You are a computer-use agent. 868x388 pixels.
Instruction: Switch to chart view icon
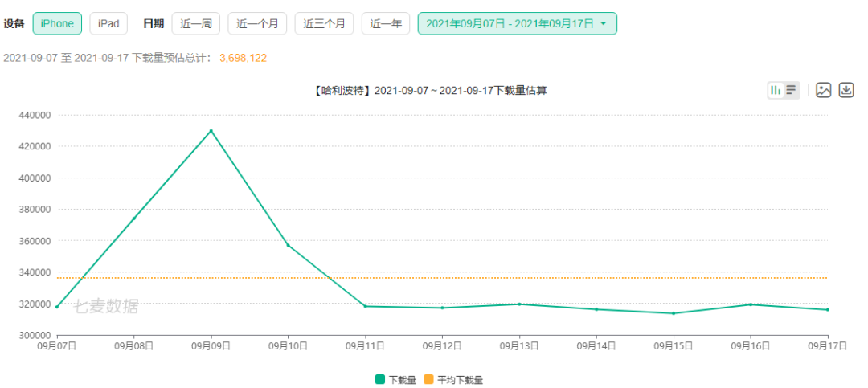pos(776,90)
